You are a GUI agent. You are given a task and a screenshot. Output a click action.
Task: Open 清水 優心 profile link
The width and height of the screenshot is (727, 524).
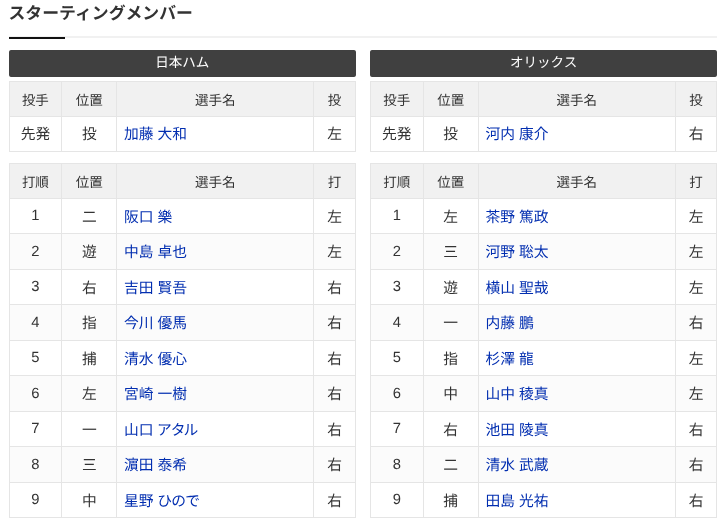(155, 358)
